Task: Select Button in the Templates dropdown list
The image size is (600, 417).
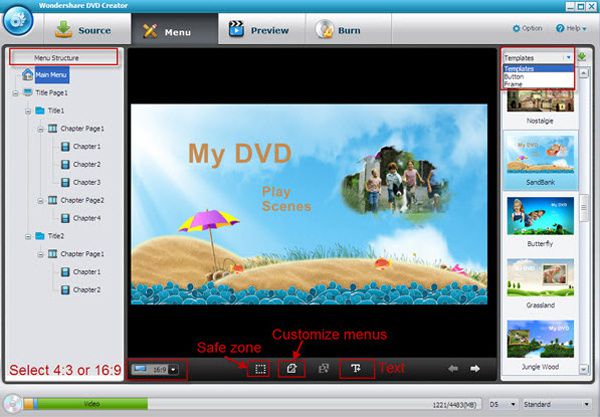Action: 514,77
